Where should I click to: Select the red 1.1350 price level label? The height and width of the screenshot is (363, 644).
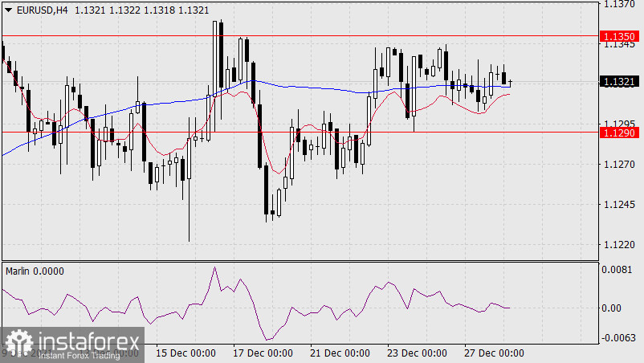coord(619,36)
